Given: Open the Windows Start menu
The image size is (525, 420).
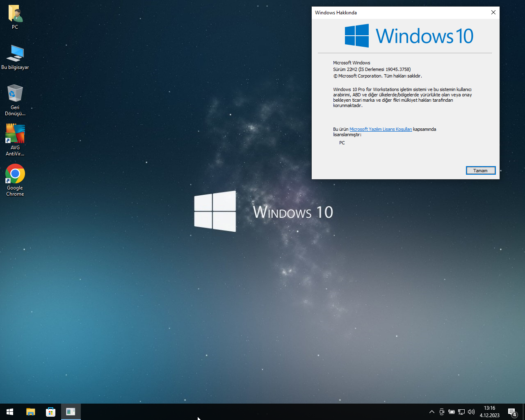Looking at the screenshot, I should (x=10, y=412).
